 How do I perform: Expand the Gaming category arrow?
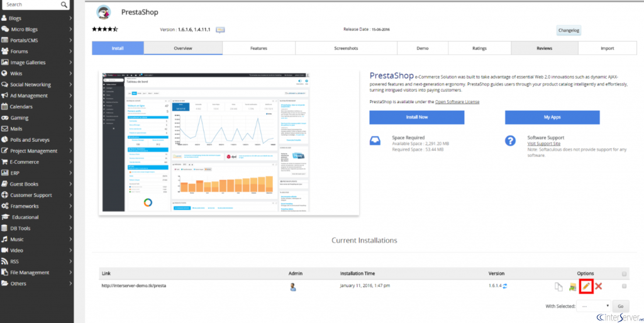click(x=70, y=118)
